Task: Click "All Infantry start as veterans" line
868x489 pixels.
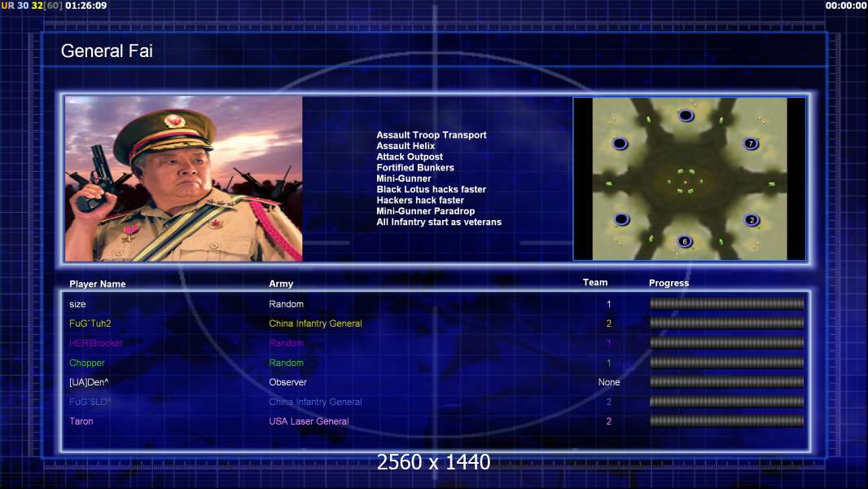Action: [439, 222]
